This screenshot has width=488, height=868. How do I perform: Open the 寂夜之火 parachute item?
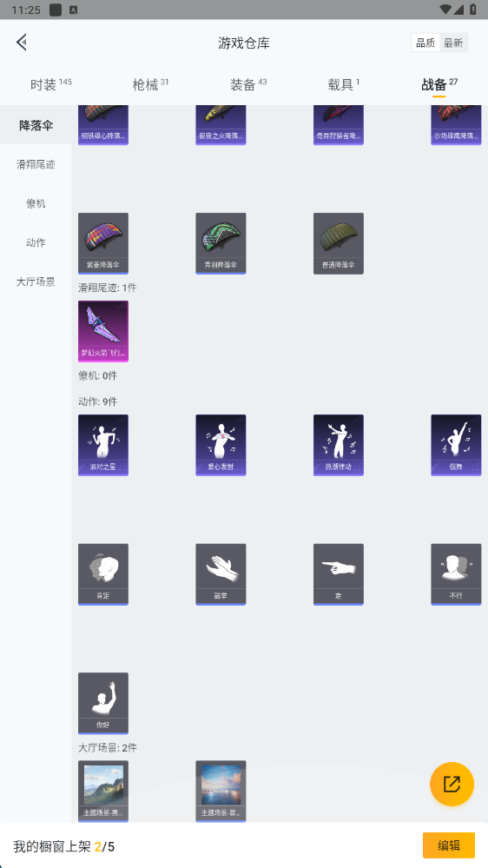221,125
